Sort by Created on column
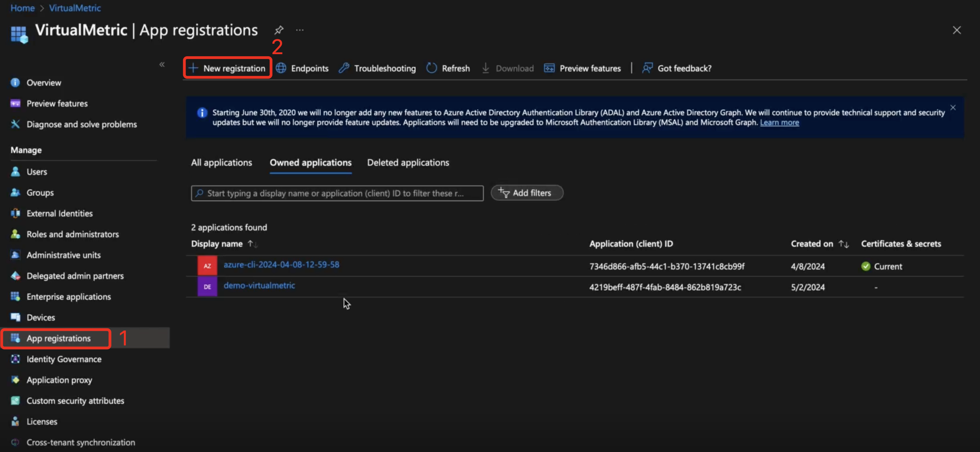The width and height of the screenshot is (980, 452). pyautogui.click(x=820, y=244)
